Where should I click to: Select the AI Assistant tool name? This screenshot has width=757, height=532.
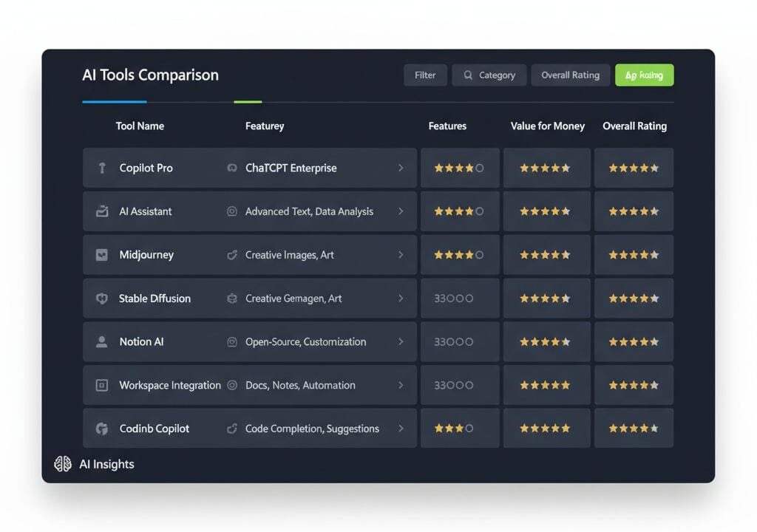click(x=146, y=211)
